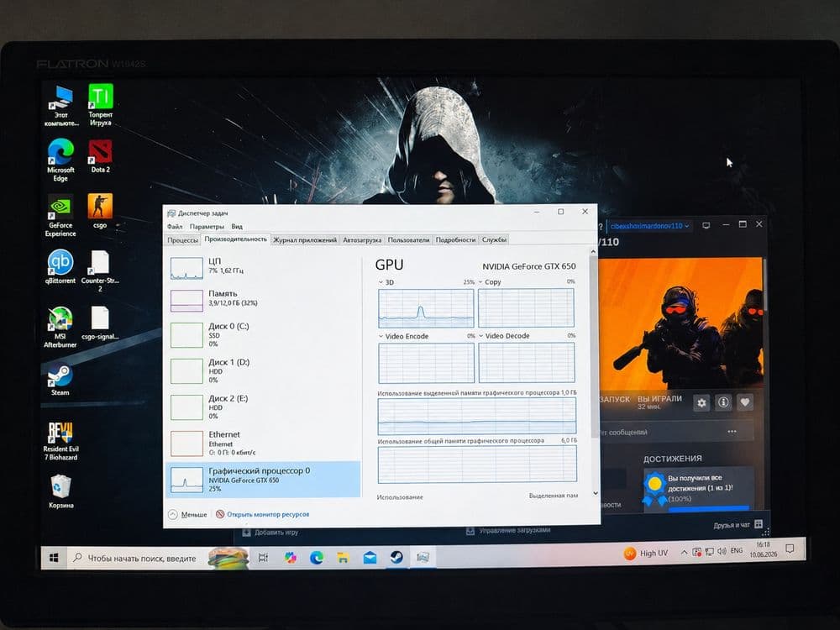This screenshot has width=840, height=630.
Task: Click Добавить игру in Steam
Action: tap(270, 533)
